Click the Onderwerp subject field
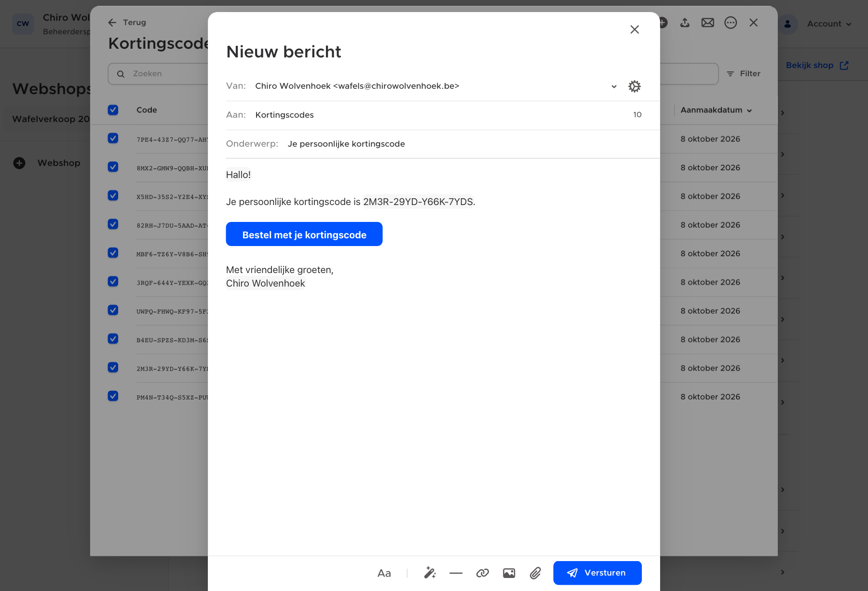Viewport: 868px width, 591px height. coord(442,144)
